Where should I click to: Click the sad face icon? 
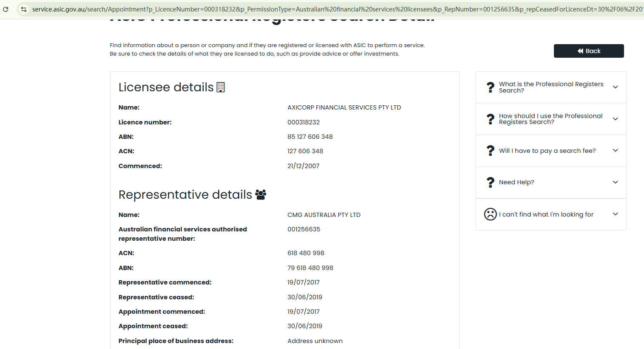(491, 214)
